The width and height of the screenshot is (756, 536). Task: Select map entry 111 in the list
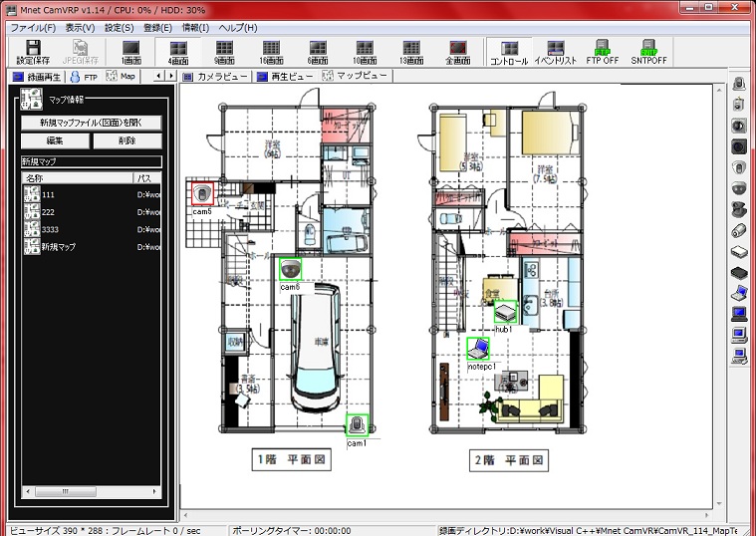(x=91, y=195)
